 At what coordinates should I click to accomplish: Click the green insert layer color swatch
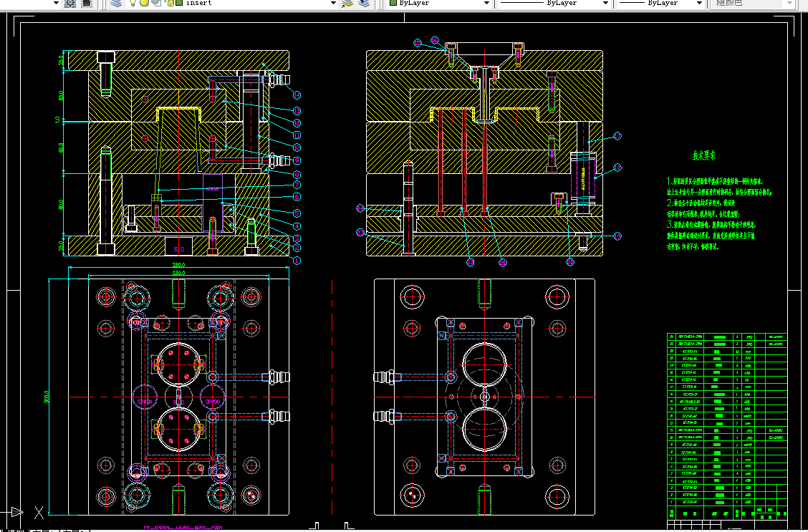[179, 3]
